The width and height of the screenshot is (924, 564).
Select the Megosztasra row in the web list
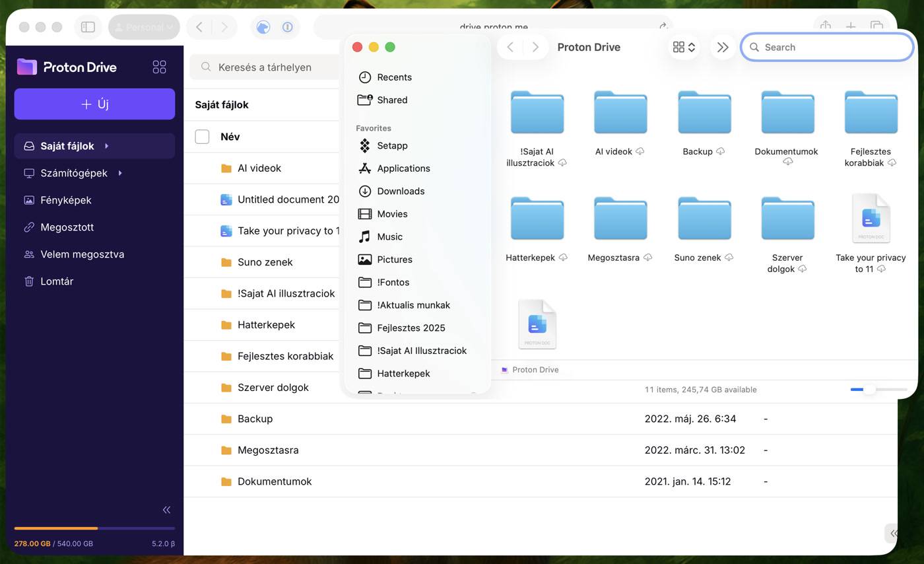coord(540,450)
